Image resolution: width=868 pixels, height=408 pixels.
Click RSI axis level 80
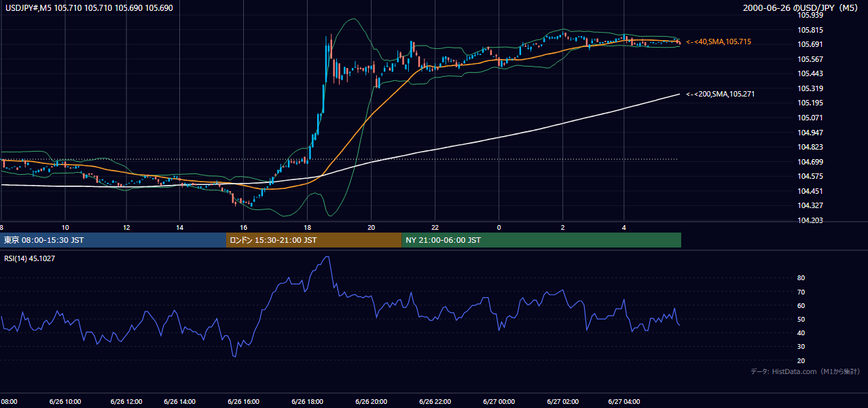point(801,278)
